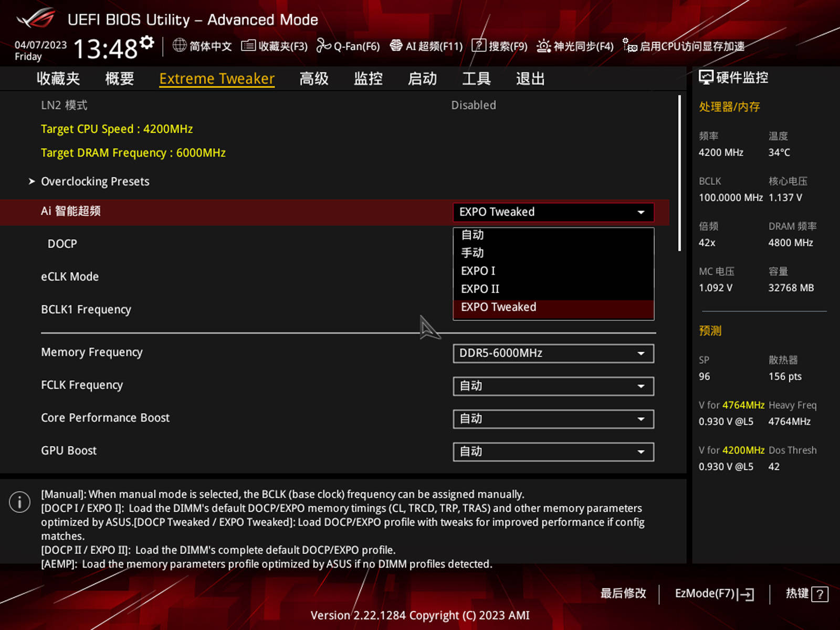Click the 处理器/内存 section header
Viewport: 840px width, 630px height.
(729, 107)
